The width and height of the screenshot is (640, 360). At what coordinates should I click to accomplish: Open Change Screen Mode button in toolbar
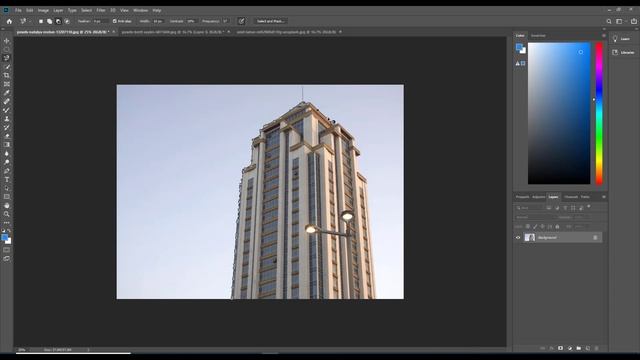(7, 259)
